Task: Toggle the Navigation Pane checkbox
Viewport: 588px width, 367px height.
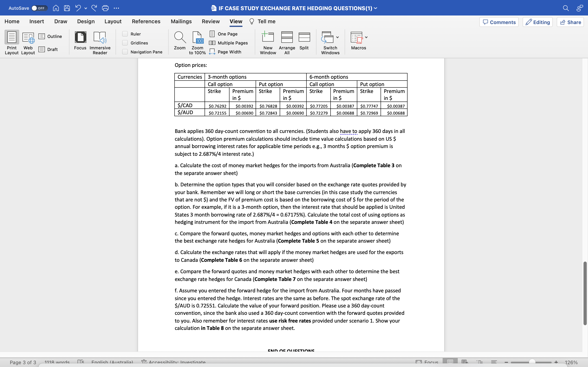Action: pyautogui.click(x=125, y=52)
